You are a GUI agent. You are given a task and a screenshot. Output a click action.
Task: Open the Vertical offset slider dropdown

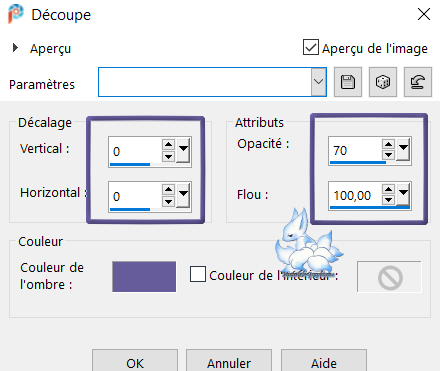pos(183,150)
